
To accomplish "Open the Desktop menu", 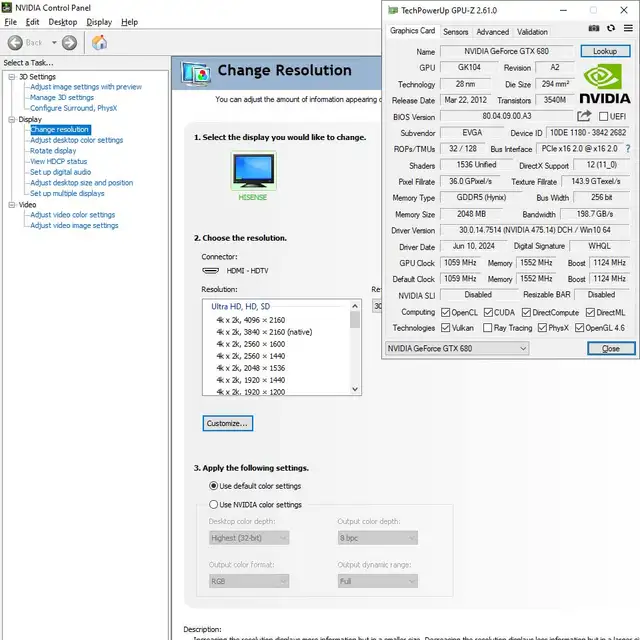I will 62,22.
